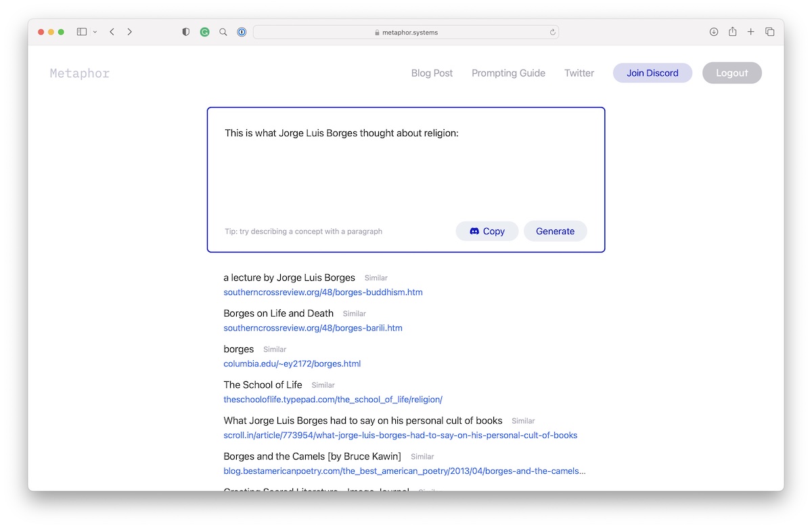Click the magnifier search extension icon
The image size is (812, 528).
223,32
